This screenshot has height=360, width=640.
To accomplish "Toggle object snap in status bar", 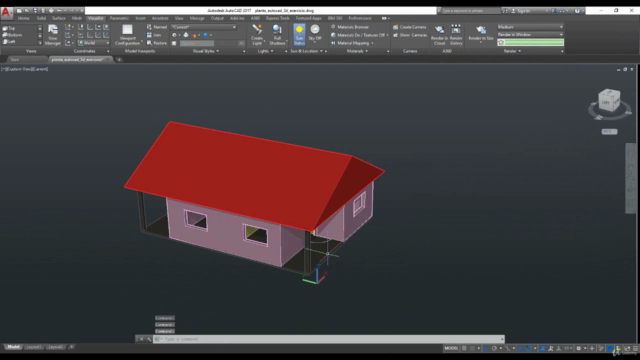I will coord(529,348).
